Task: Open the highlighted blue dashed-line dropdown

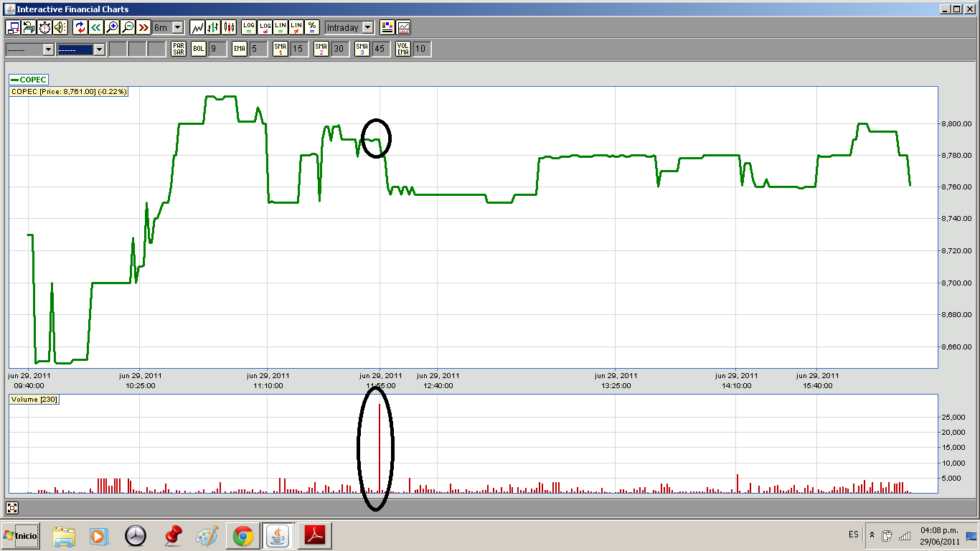Action: (x=81, y=49)
